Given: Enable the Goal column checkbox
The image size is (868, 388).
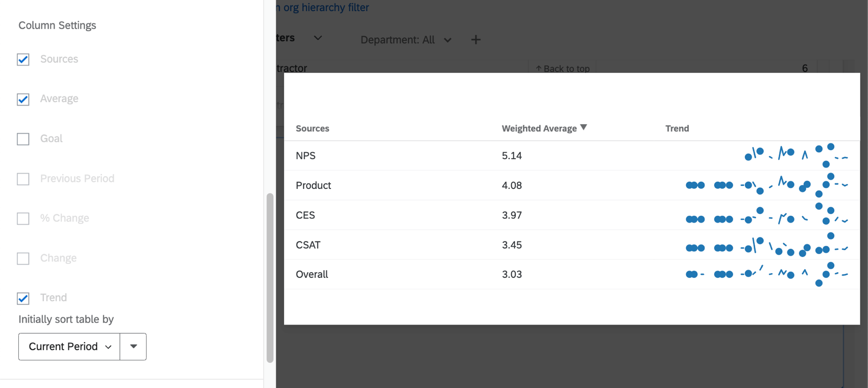Looking at the screenshot, I should [23, 139].
